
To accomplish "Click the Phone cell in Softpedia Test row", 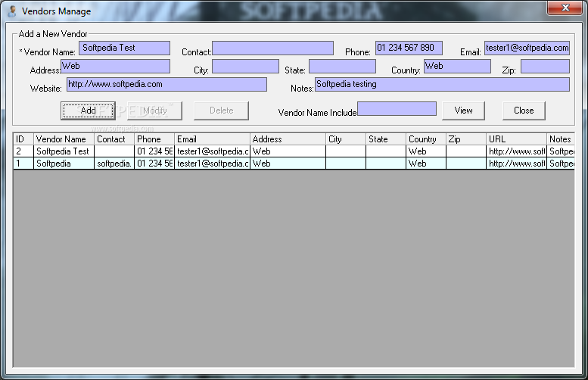I will [x=154, y=151].
